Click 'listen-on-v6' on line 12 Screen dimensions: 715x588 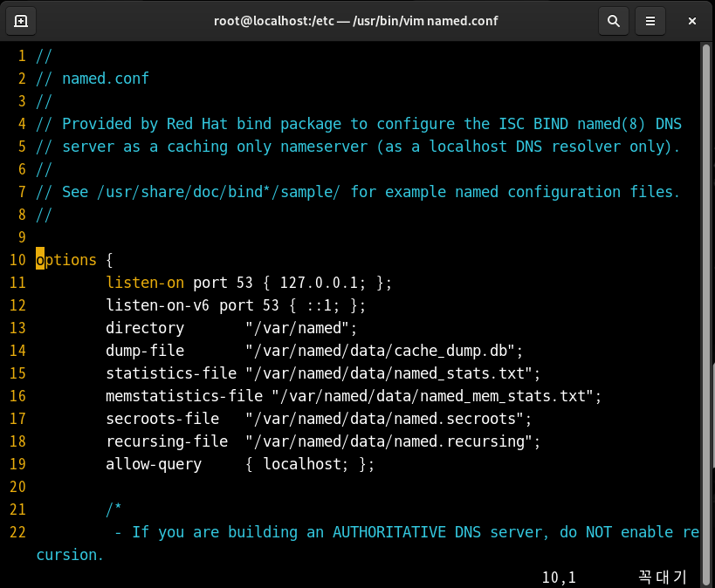pyautogui.click(x=158, y=305)
